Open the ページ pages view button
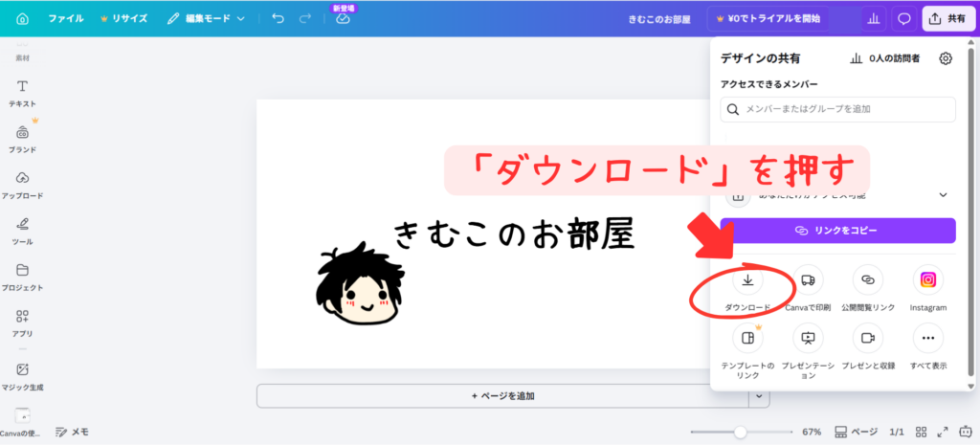Screen dimensions: 980x445 857,432
